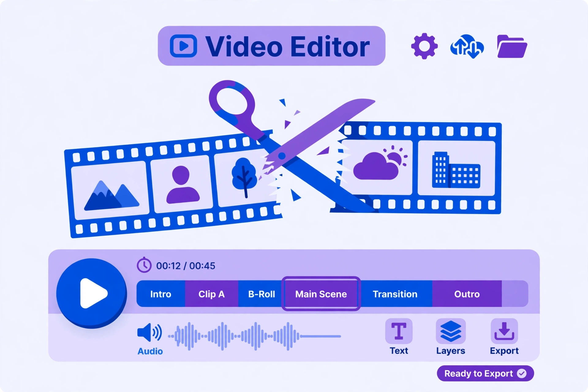
Task: Click the 00:12 / 00:45 timecode
Action: [186, 266]
